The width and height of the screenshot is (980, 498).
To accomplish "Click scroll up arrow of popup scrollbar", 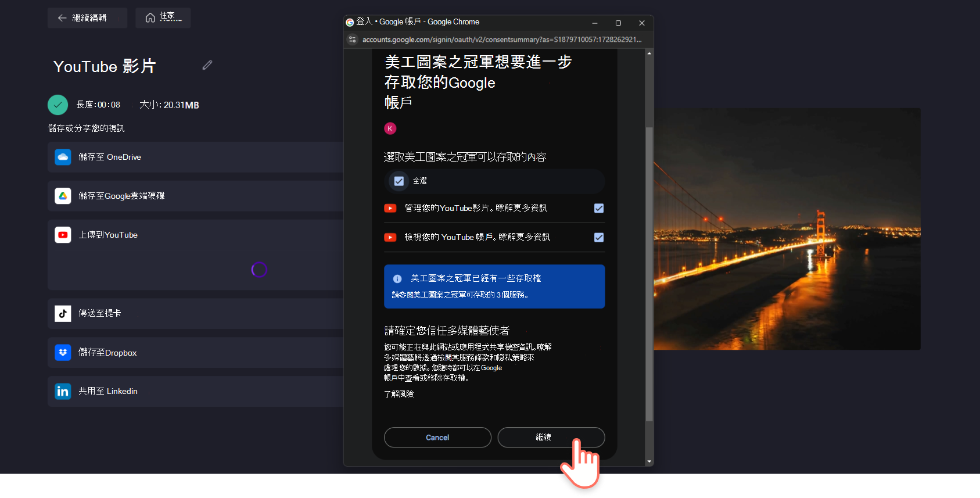I will [649, 53].
